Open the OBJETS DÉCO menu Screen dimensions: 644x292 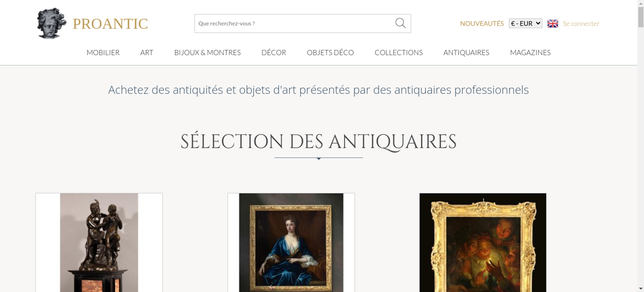(330, 52)
